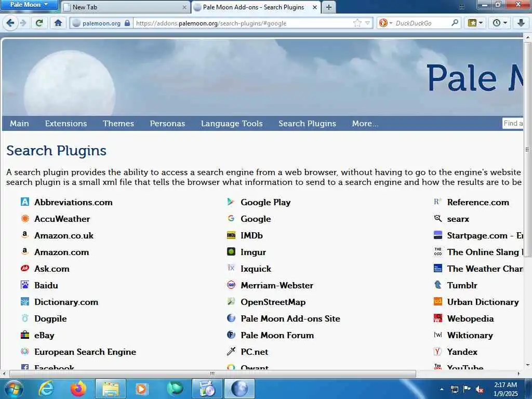Expand the history button dropdown arrow
Viewport: 532px width, 399px height.
click(x=505, y=23)
